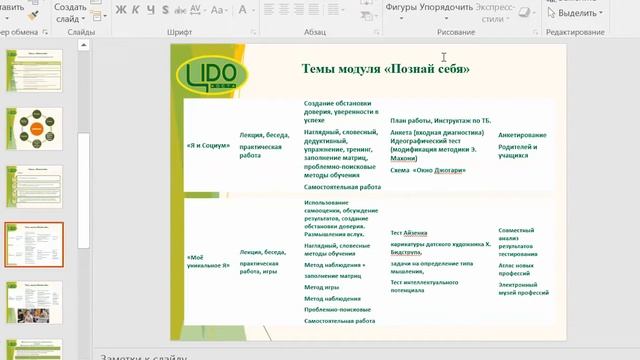Click the character spacing AV icon

click(196, 9)
